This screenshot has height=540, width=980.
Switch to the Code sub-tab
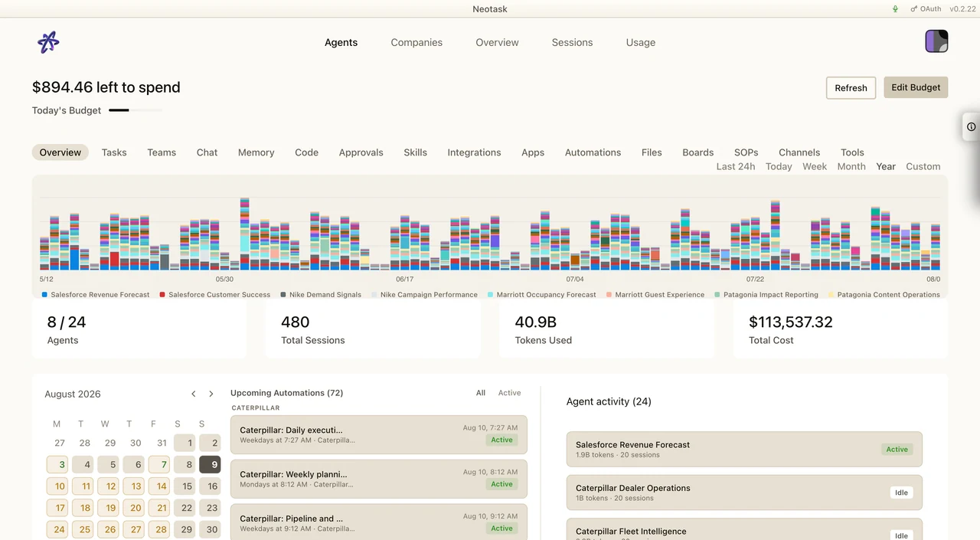click(306, 152)
